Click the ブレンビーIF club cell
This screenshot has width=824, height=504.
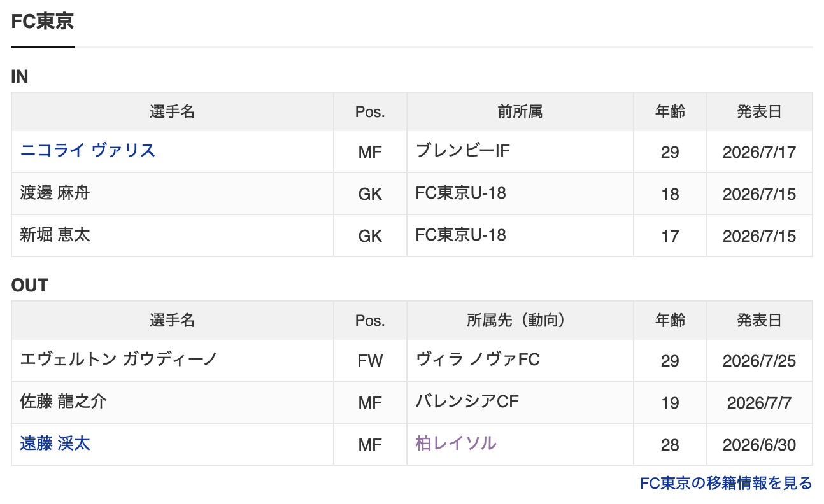(520, 151)
